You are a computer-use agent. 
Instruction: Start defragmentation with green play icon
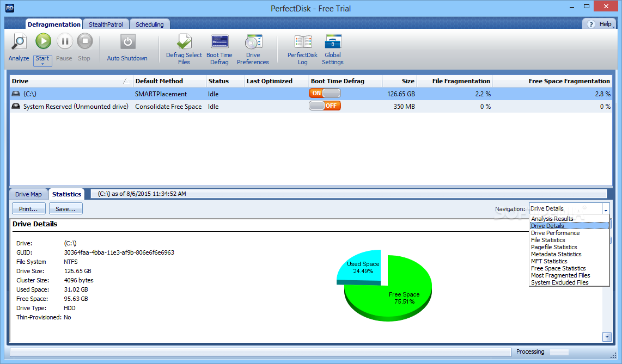pyautogui.click(x=43, y=41)
